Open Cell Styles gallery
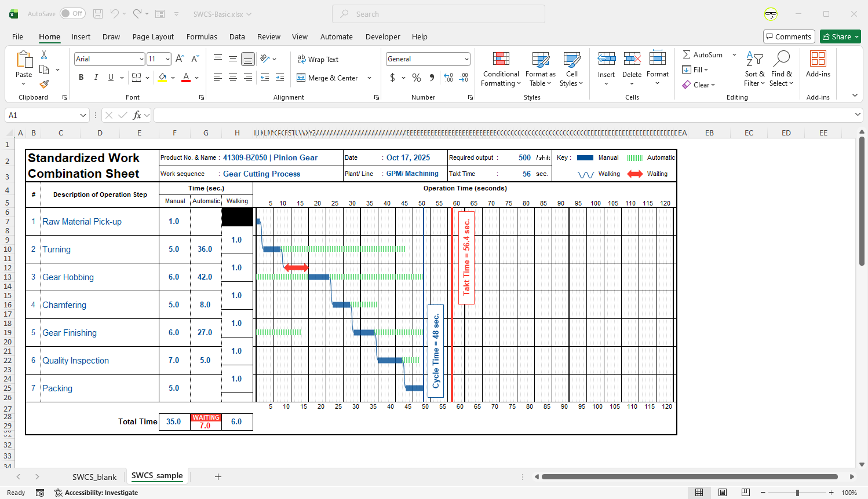 [571, 69]
